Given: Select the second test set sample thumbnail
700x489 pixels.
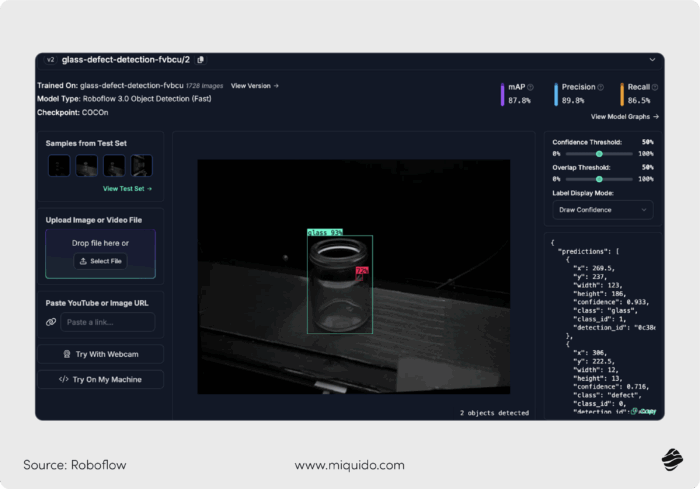Looking at the screenshot, I should 87,165.
